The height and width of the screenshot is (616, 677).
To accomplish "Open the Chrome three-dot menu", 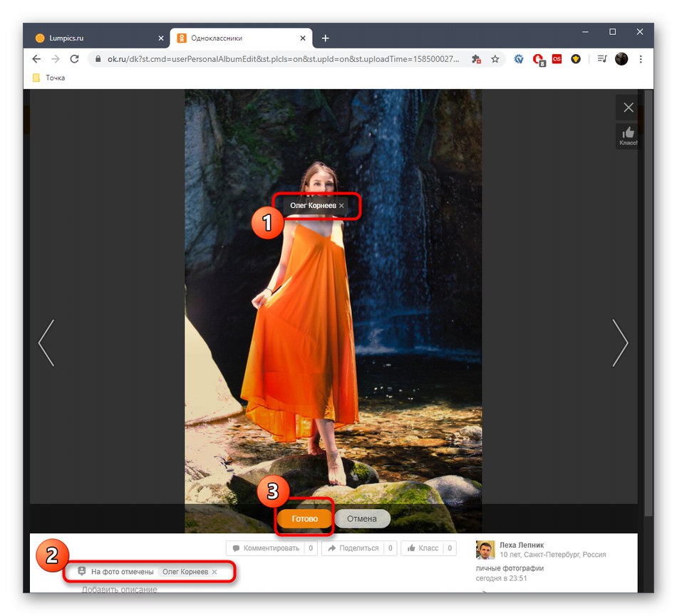I will tap(641, 59).
